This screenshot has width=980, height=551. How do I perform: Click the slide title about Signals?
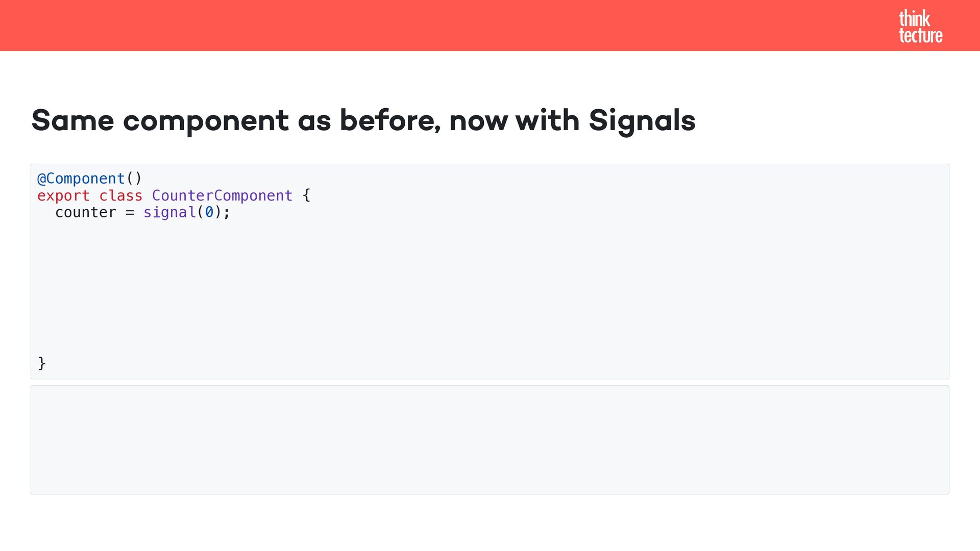click(x=363, y=121)
